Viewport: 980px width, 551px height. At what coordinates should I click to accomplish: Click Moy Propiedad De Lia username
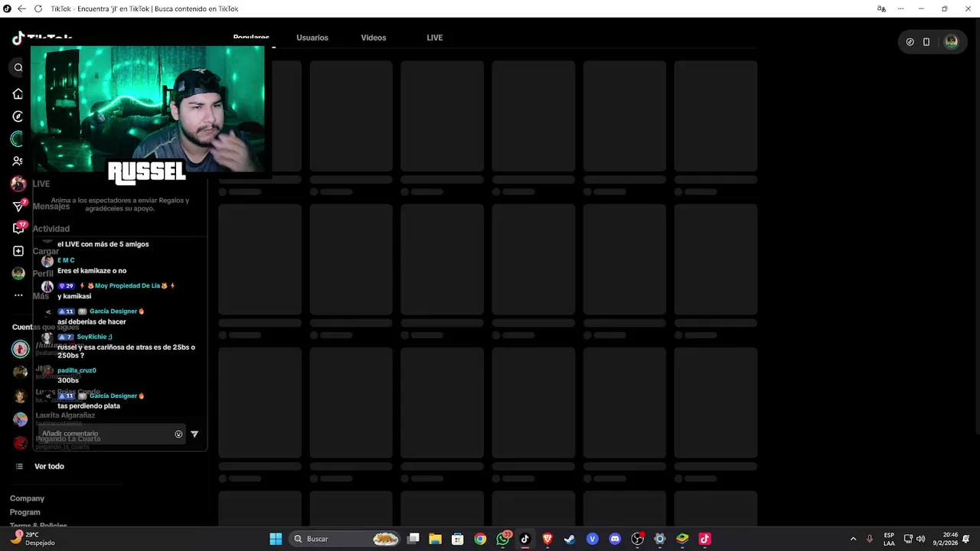(x=128, y=285)
